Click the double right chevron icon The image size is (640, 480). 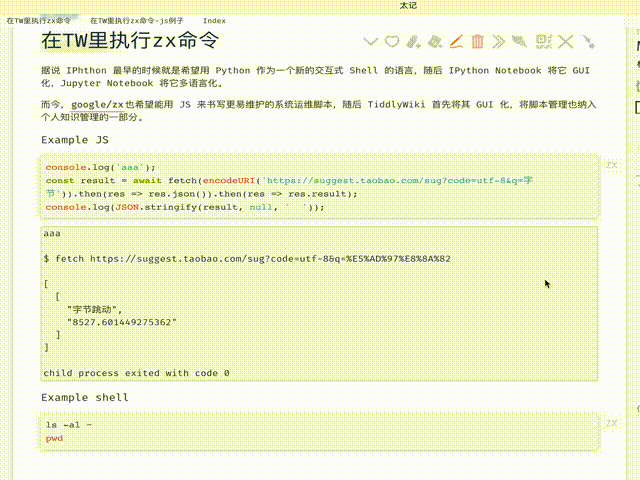pyautogui.click(x=498, y=42)
